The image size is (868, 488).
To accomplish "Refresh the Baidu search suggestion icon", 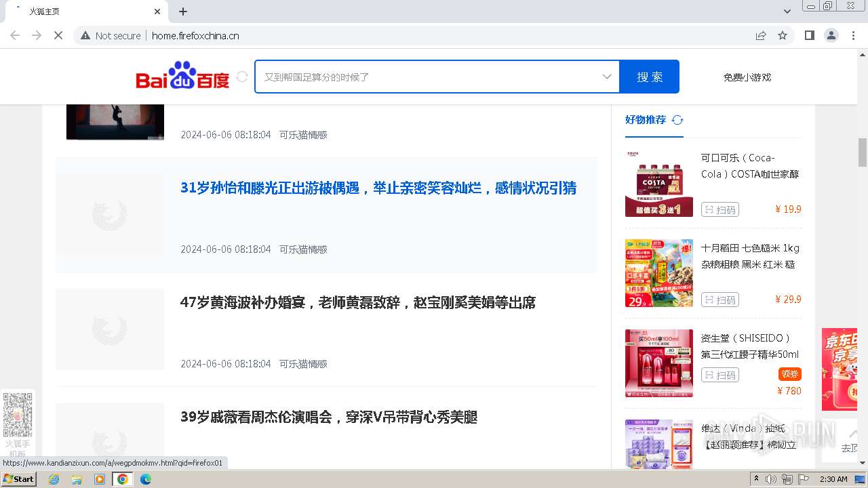I will pos(242,77).
